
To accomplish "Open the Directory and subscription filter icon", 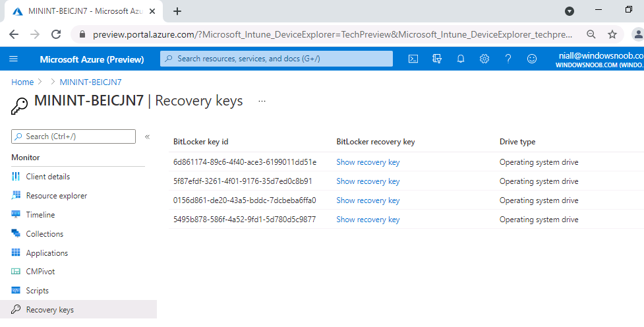I will 437,59.
